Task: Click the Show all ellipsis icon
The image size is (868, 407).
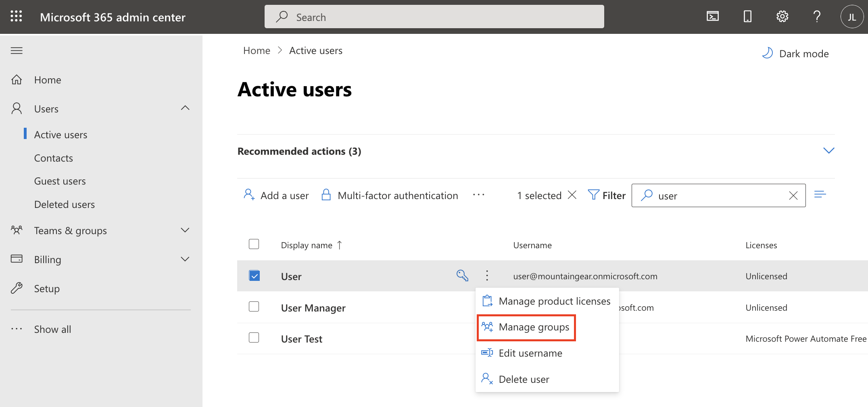Action: pyautogui.click(x=17, y=329)
